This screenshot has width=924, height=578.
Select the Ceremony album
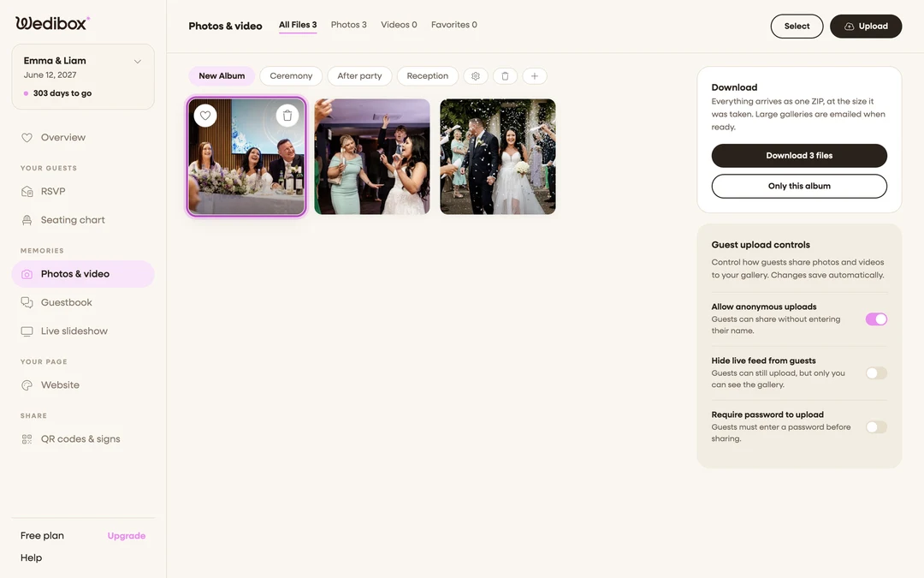pyautogui.click(x=291, y=76)
